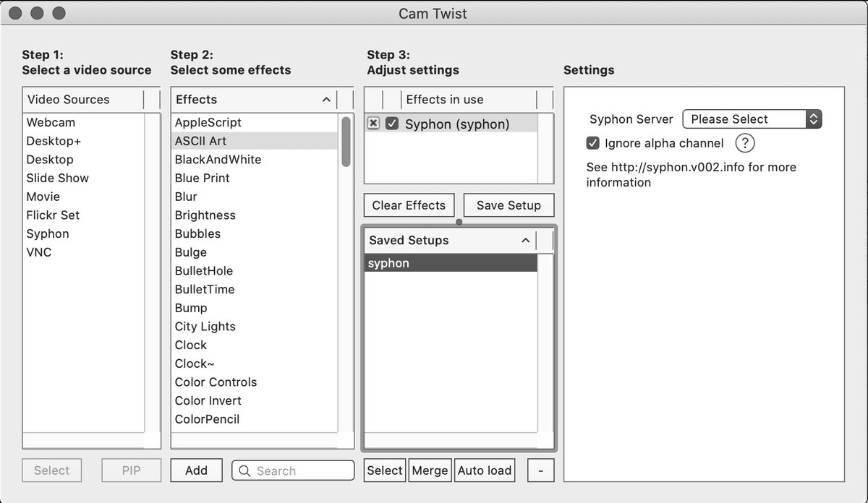
Task: Select ColorPencil effect
Action: pos(255,419)
